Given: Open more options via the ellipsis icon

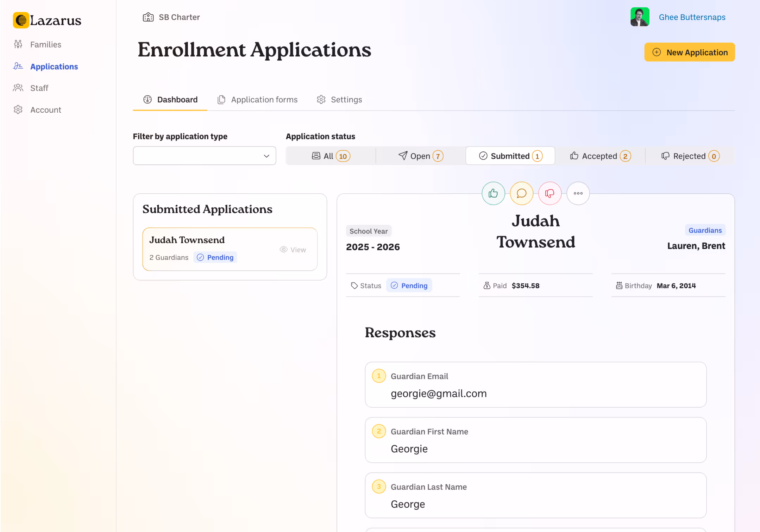Looking at the screenshot, I should click(578, 193).
